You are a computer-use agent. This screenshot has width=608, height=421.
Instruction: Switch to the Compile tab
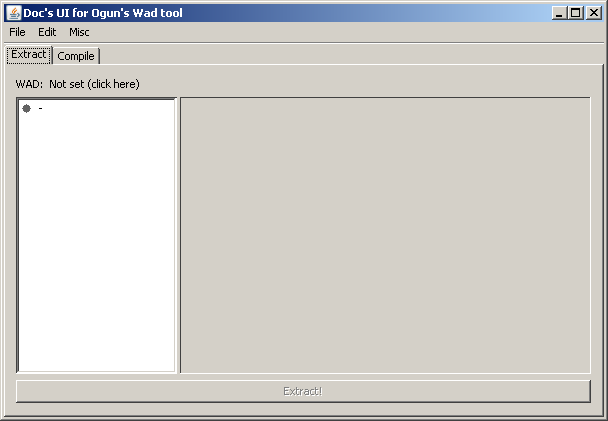point(76,56)
